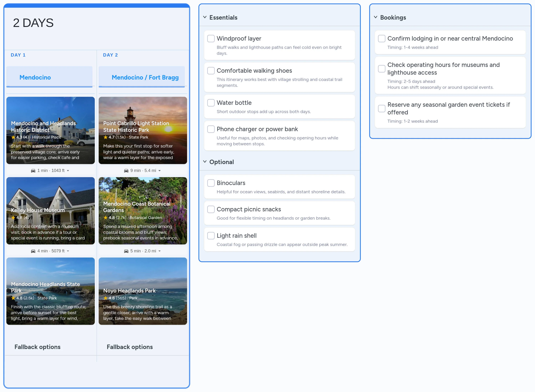
Task: Tick the Binoculars checkbox
Action: 211,183
